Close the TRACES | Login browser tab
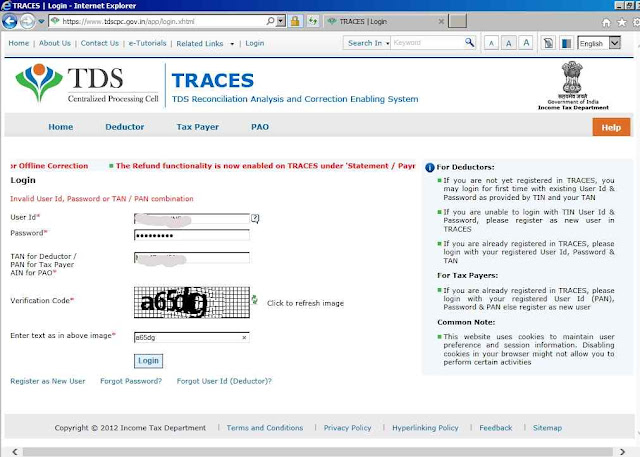The height and width of the screenshot is (457, 640). 441,22
